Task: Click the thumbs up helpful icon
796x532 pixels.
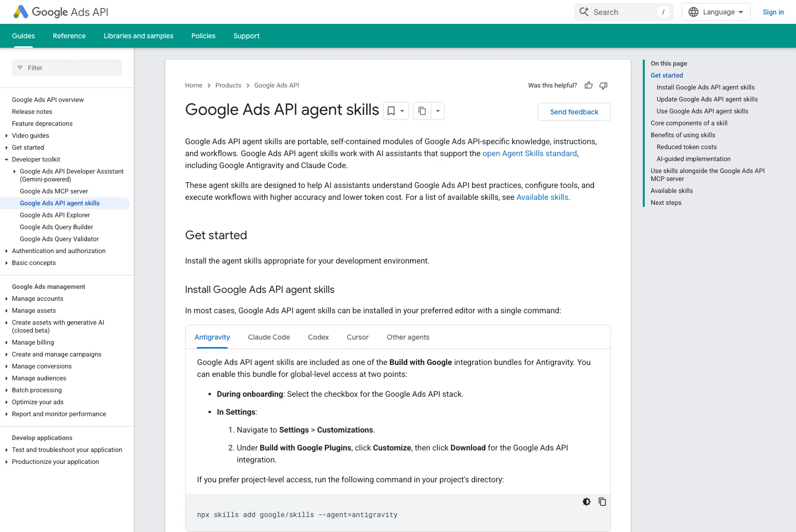Action: click(x=589, y=86)
